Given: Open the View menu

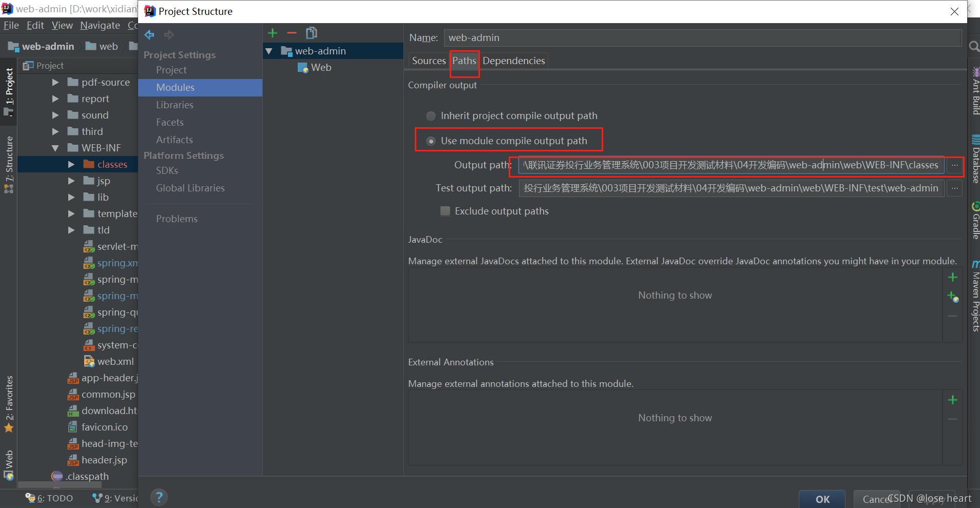Looking at the screenshot, I should click(62, 25).
